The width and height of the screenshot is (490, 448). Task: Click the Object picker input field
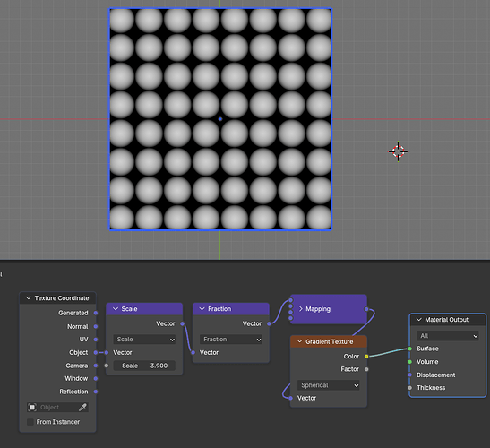point(57,407)
